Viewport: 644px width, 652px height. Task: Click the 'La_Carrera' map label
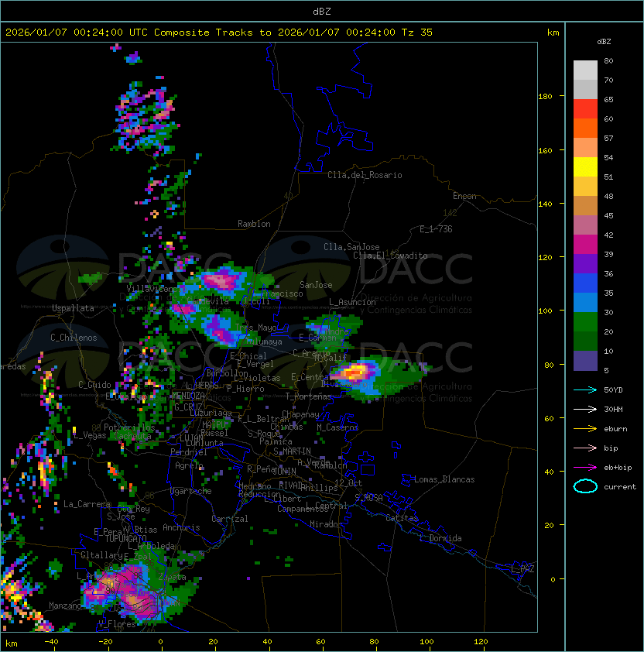click(x=87, y=504)
